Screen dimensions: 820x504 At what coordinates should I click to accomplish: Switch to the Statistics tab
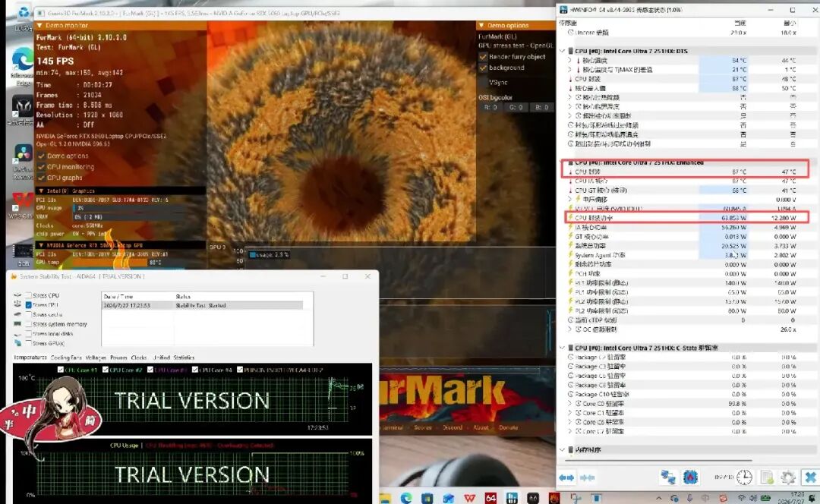[184, 358]
